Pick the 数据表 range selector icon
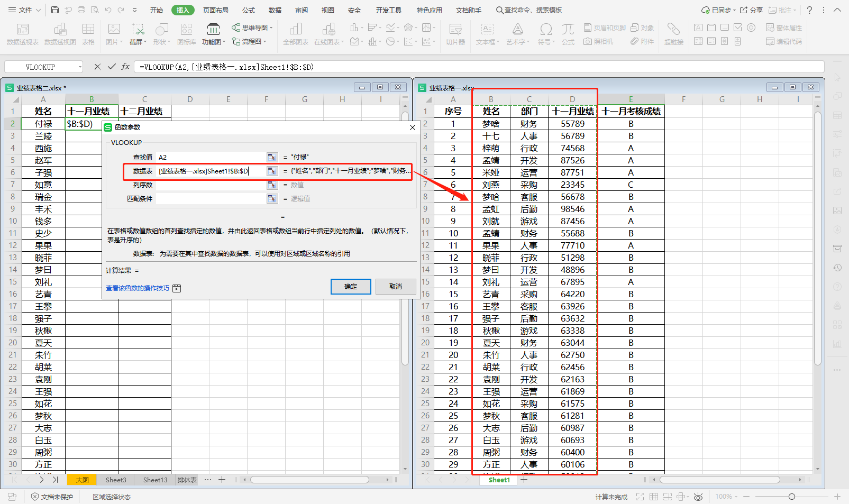849x504 pixels. click(272, 171)
